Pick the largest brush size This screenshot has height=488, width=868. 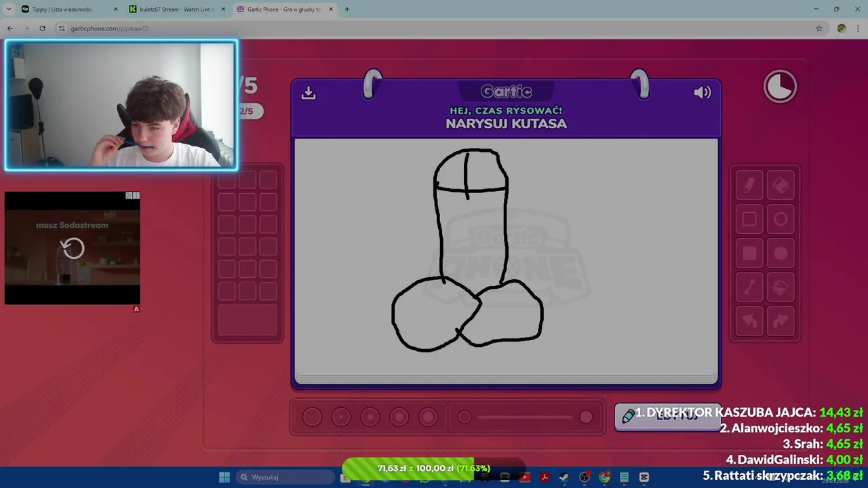pyautogui.click(x=428, y=418)
